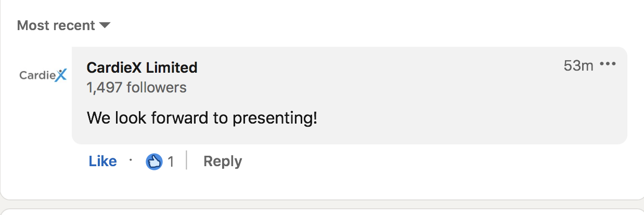Visit the CardieX Limited company page
This screenshot has height=215, width=644.
(x=142, y=68)
